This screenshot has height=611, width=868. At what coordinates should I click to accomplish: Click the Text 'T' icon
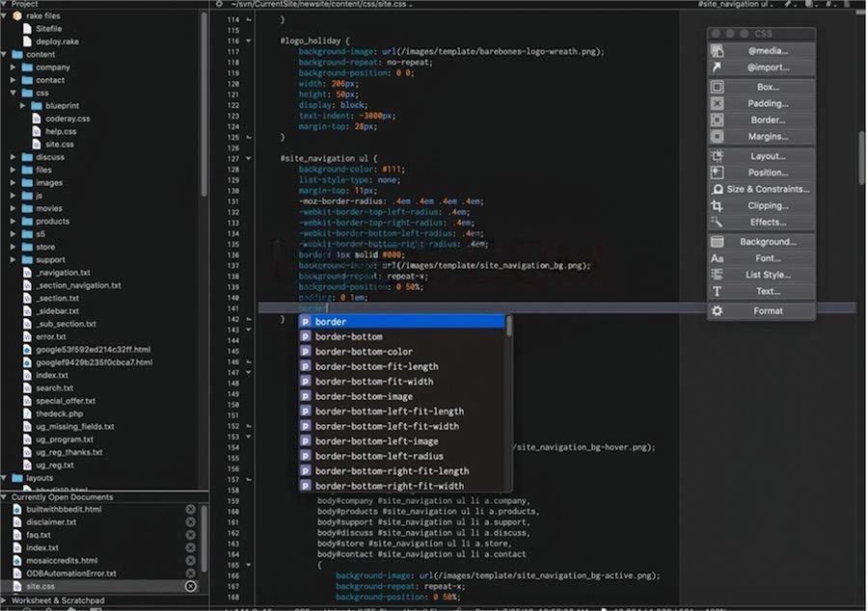click(718, 291)
